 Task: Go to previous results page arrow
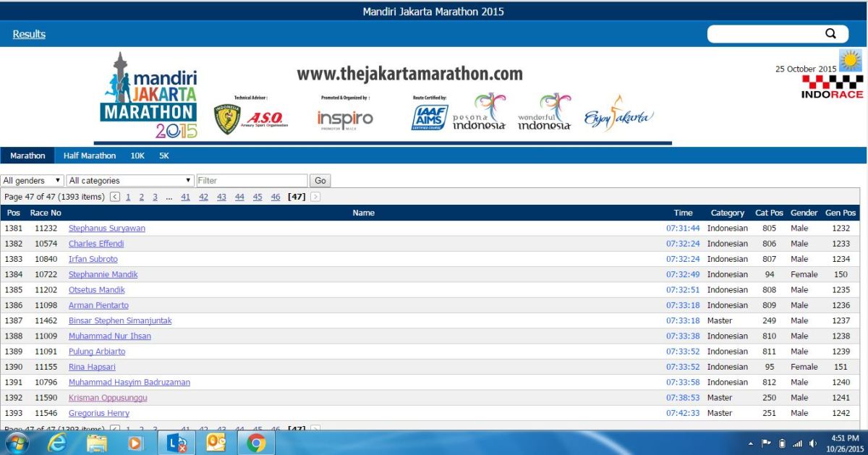(116, 197)
